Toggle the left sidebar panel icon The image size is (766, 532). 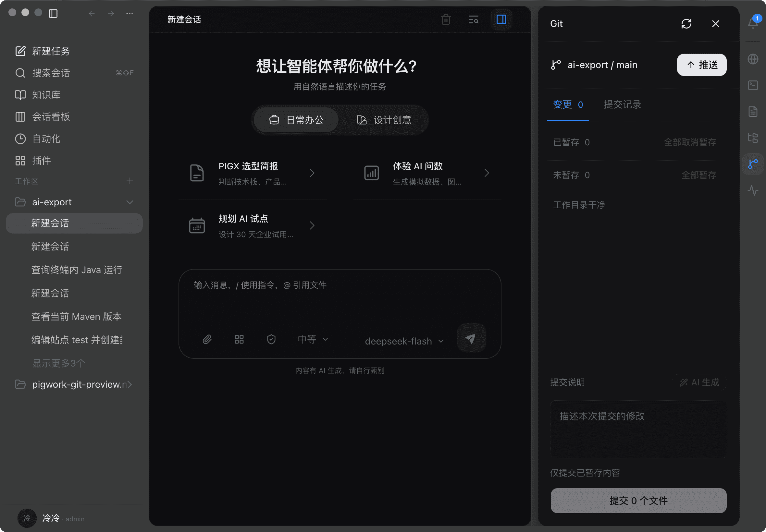click(53, 13)
